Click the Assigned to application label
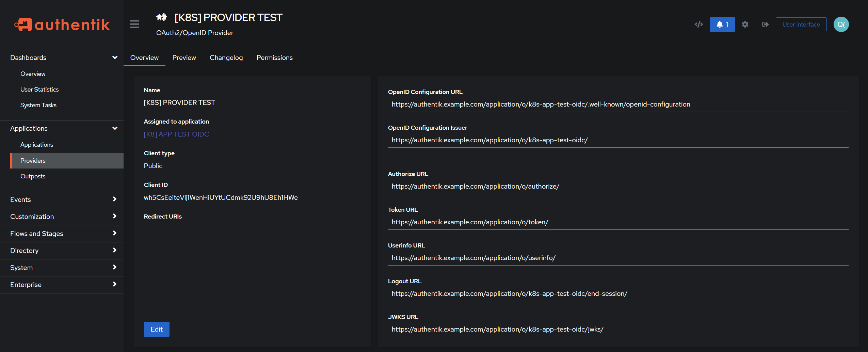Screen dimensions: 868x352 pyautogui.click(x=176, y=122)
